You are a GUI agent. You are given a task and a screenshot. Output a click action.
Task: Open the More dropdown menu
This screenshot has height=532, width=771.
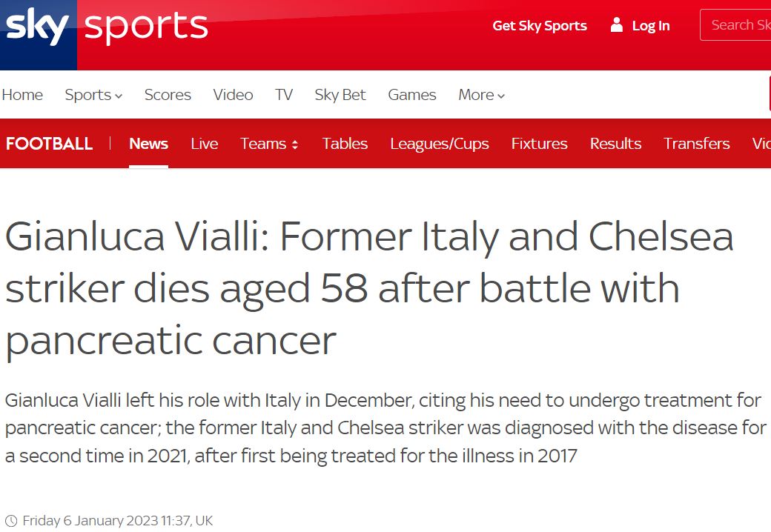tap(481, 95)
